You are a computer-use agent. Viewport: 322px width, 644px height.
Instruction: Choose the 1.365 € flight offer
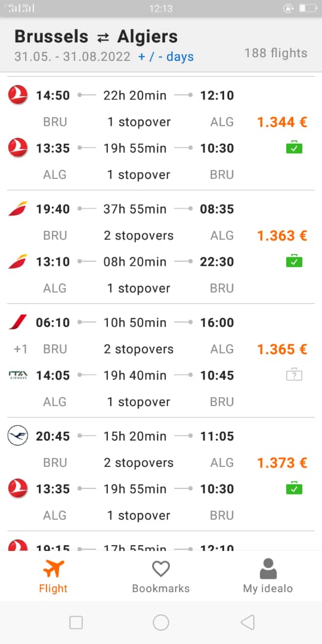click(x=161, y=361)
